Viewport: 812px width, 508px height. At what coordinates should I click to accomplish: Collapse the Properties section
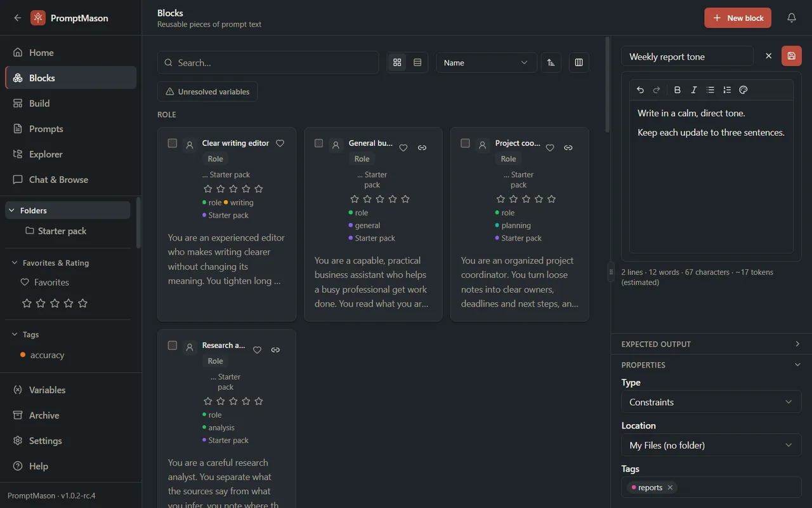tap(711, 364)
